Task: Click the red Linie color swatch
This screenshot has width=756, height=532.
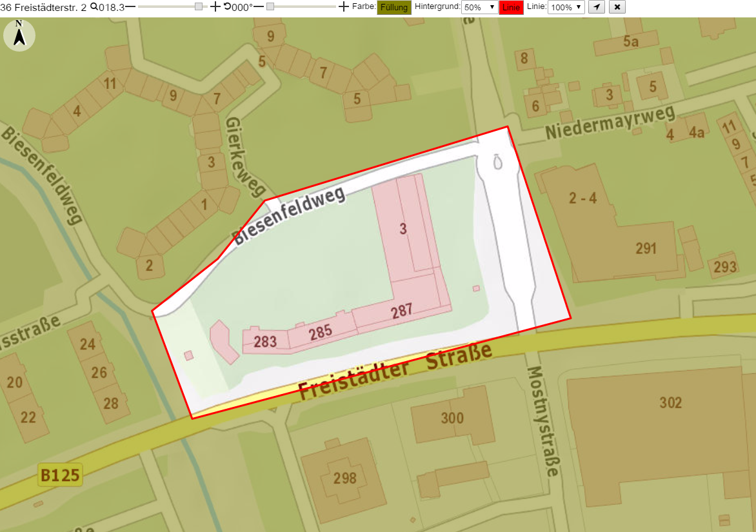Action: tap(511, 7)
